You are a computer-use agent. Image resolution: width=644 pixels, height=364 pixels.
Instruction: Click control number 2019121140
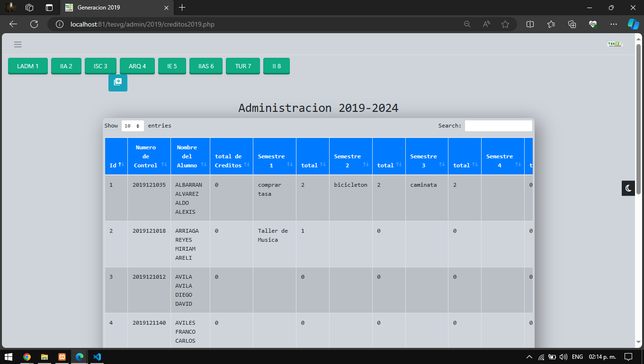(149, 323)
